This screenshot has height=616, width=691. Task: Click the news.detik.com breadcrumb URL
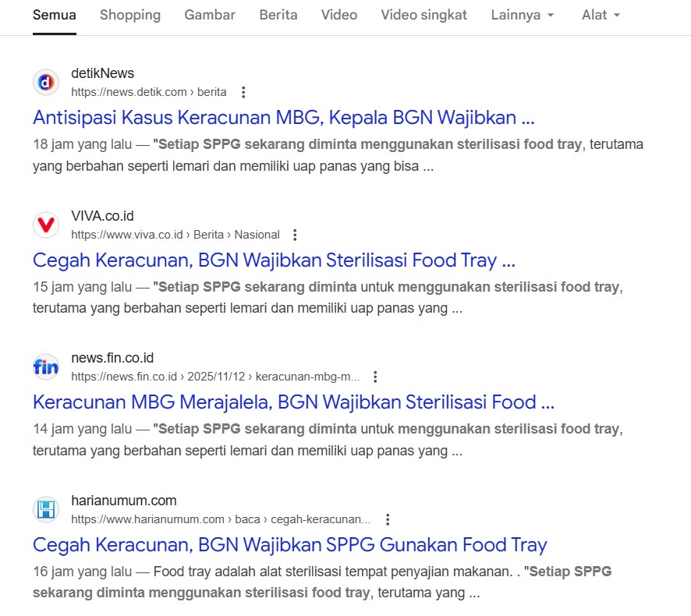tap(148, 92)
